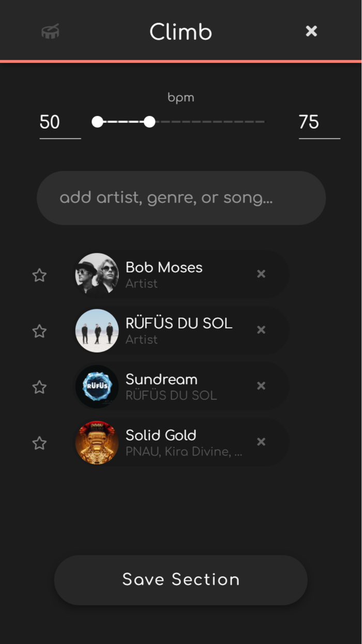Remove Solid Gold from the list
The image size is (362, 644).
(261, 442)
